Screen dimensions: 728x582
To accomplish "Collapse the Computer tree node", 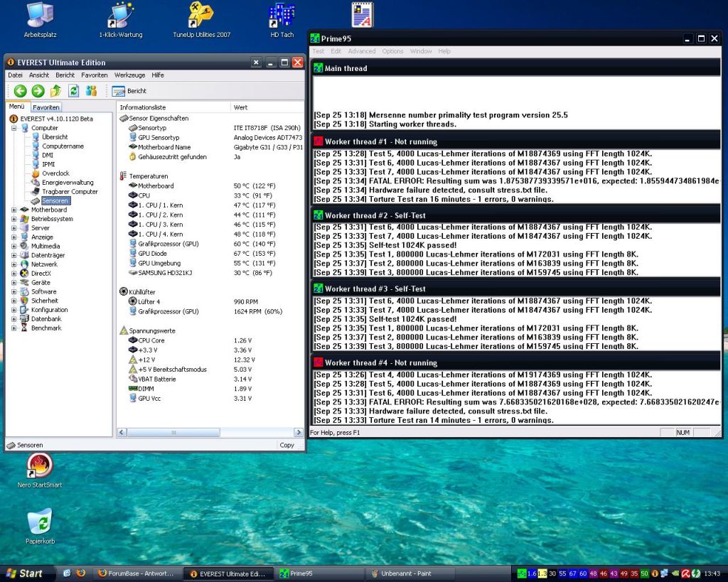I will click(14, 128).
